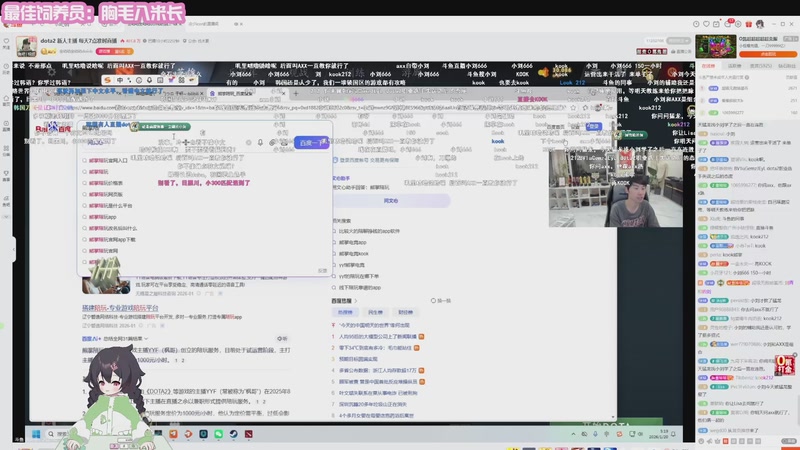Open the red Dota 2 icon on streamed taskbar
The width and height of the screenshot is (800, 450).
(248, 434)
